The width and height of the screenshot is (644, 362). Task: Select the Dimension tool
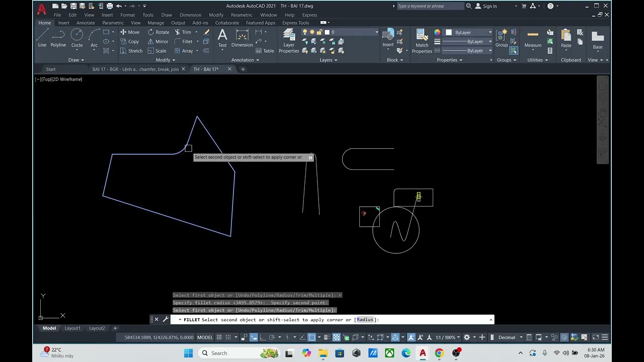click(x=242, y=38)
